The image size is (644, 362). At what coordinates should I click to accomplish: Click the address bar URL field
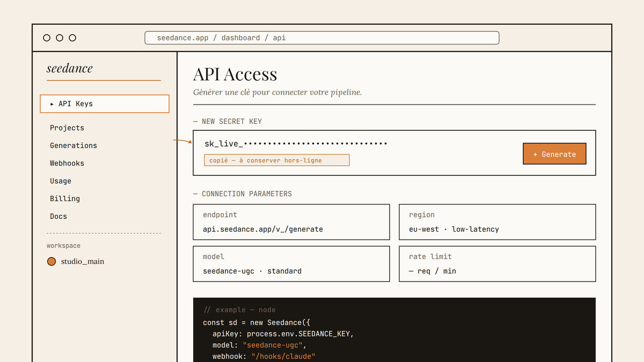point(322,38)
